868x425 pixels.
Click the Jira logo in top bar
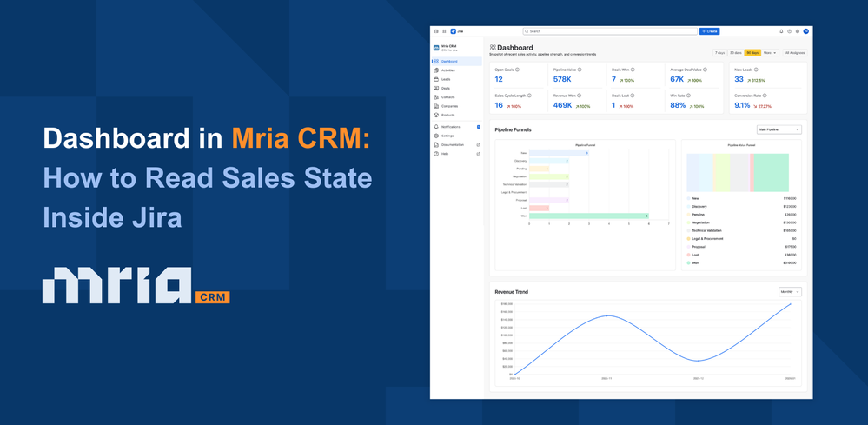pos(456,31)
